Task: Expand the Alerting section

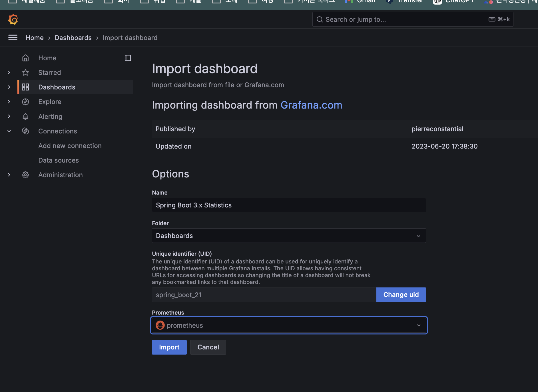Action: pos(9,117)
